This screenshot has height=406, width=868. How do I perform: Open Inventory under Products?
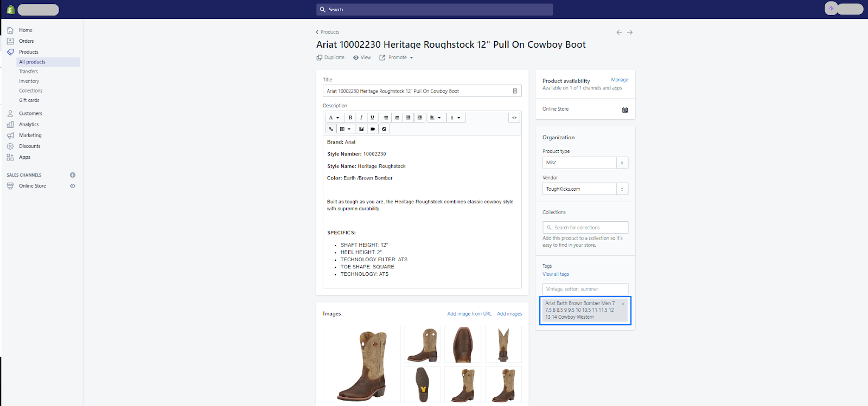(29, 81)
